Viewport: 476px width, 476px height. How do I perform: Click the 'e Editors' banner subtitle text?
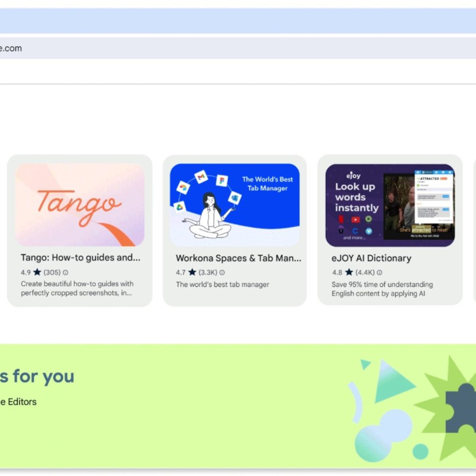pos(18,402)
